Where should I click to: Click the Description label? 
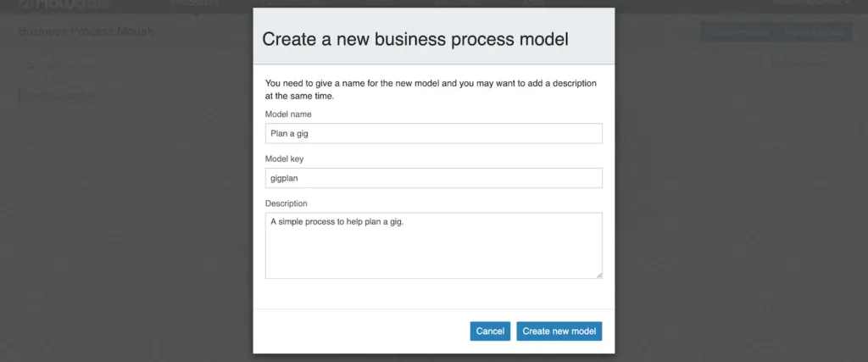click(x=287, y=203)
